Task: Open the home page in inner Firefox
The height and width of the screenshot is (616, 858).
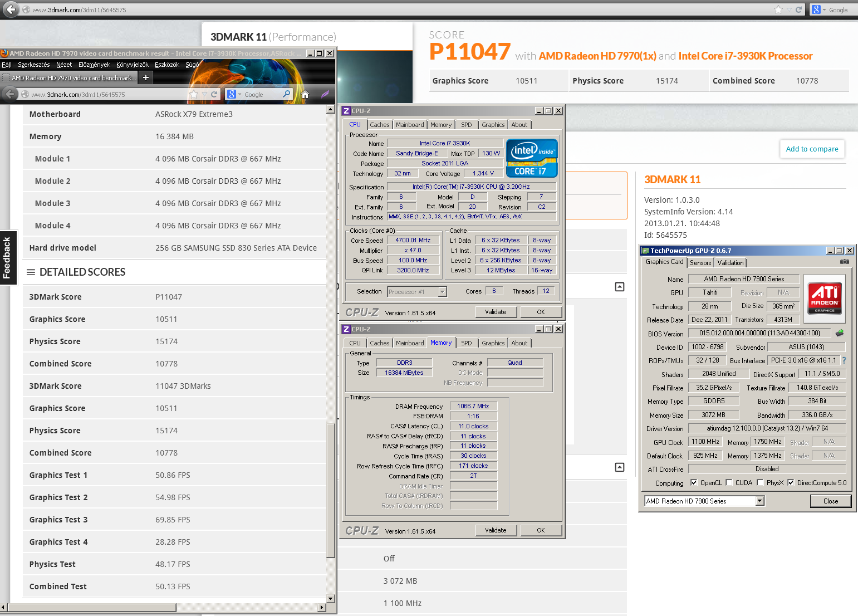Action: point(305,94)
